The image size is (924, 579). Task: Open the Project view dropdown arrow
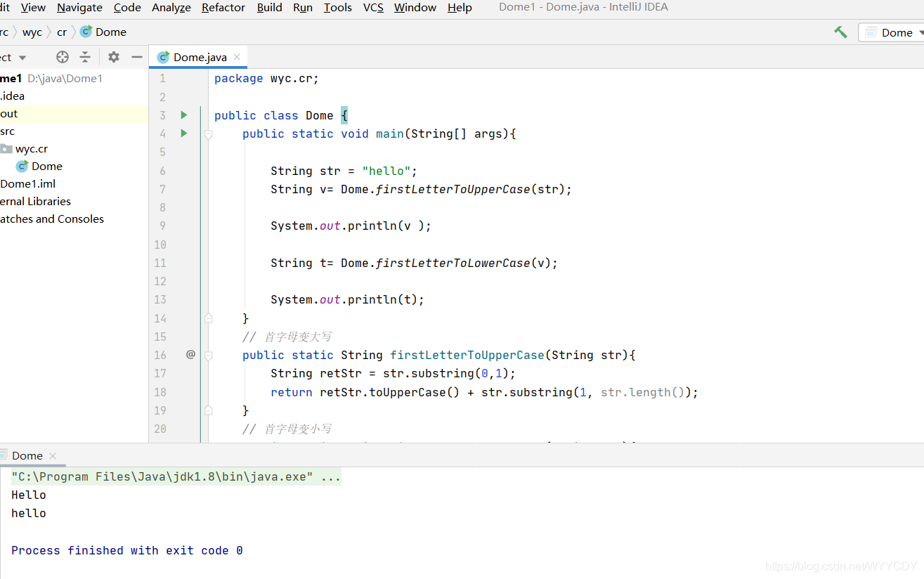pyautogui.click(x=22, y=58)
